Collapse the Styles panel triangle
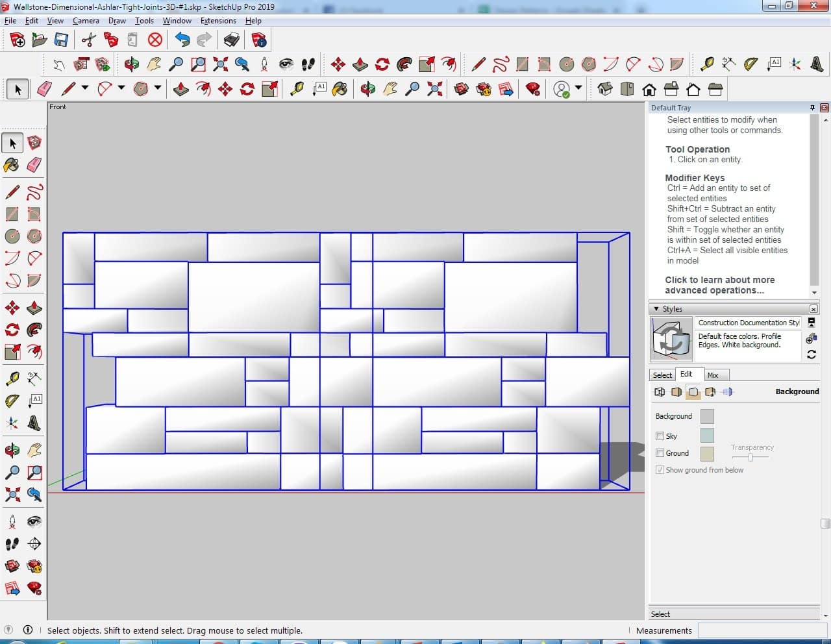The width and height of the screenshot is (831, 644). pos(656,309)
